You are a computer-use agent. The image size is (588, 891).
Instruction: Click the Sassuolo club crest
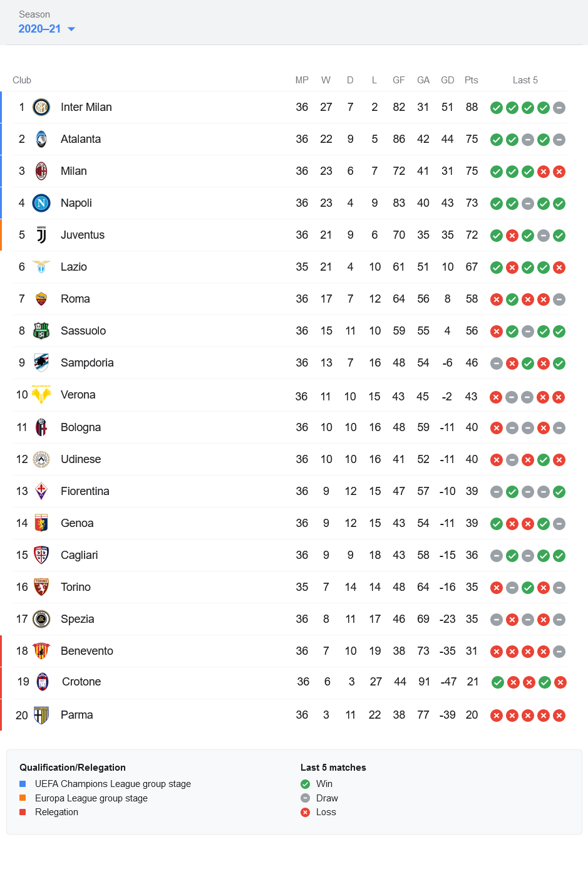click(41, 331)
